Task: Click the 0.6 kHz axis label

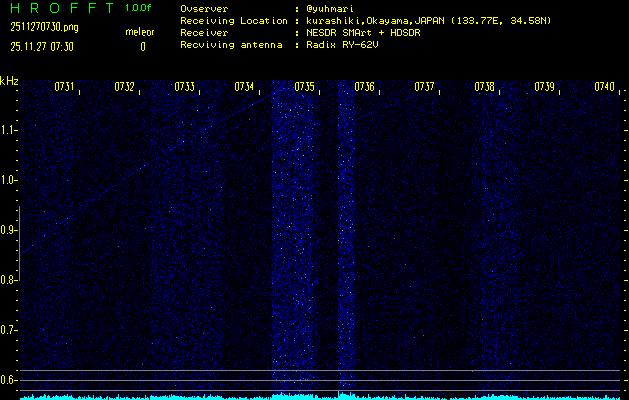Action: [x=8, y=380]
